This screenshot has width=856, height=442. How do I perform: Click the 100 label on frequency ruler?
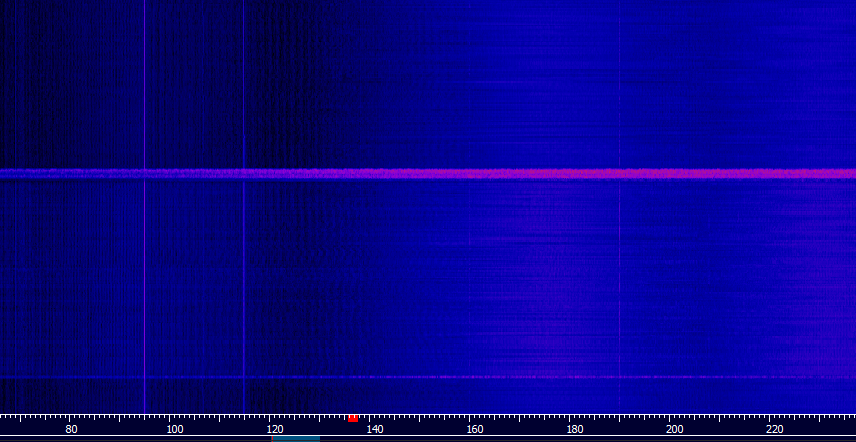tap(175, 429)
